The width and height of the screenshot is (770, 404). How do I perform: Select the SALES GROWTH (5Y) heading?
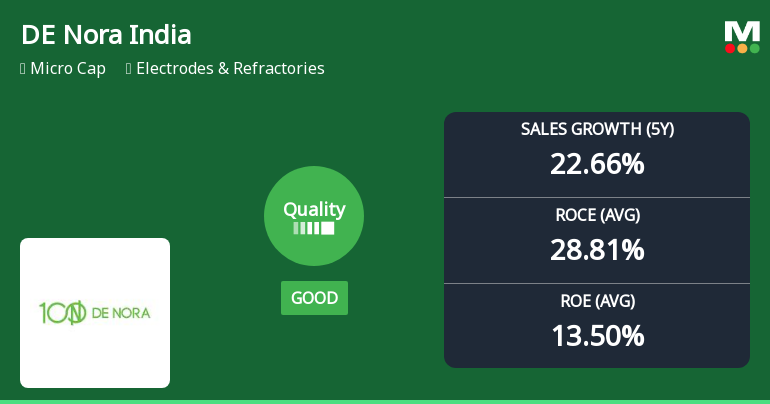(x=597, y=129)
